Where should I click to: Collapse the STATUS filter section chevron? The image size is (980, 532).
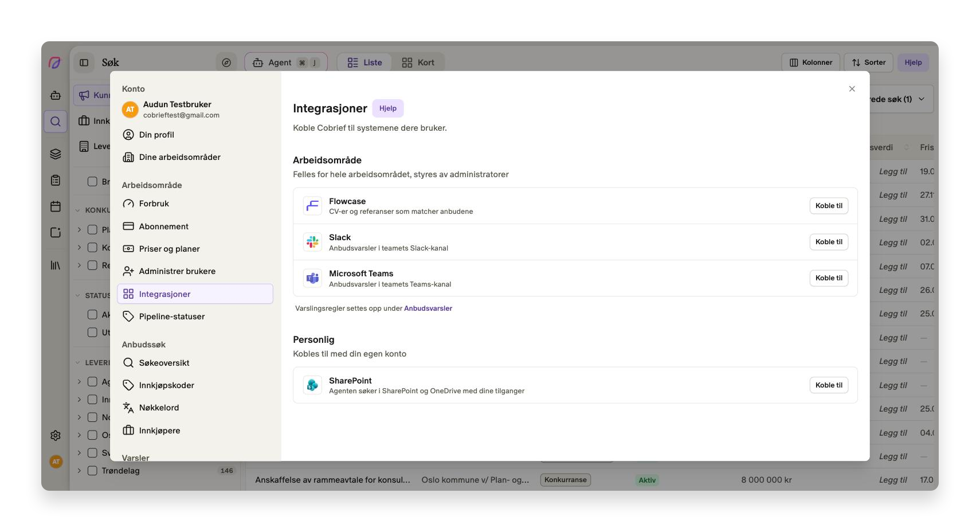(78, 296)
